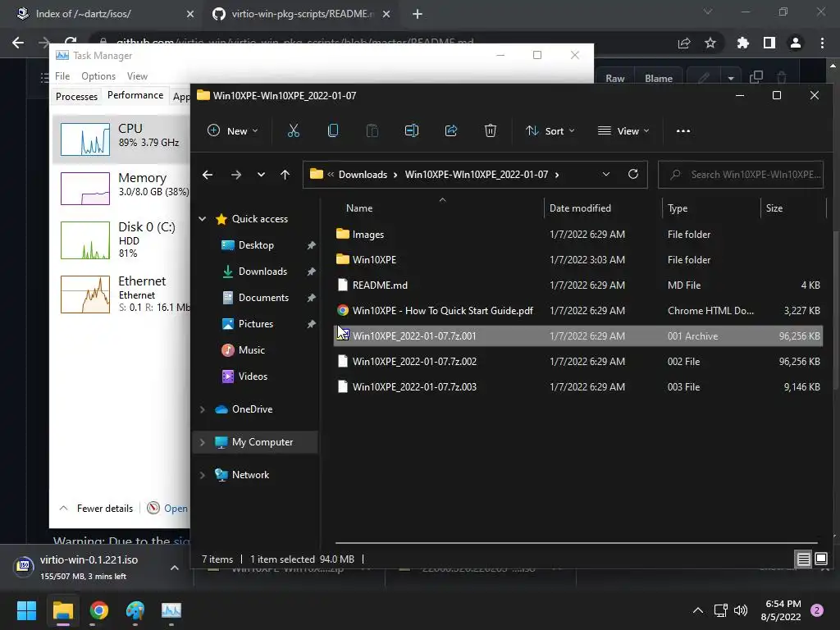Click the Date modified column header

[x=580, y=208]
